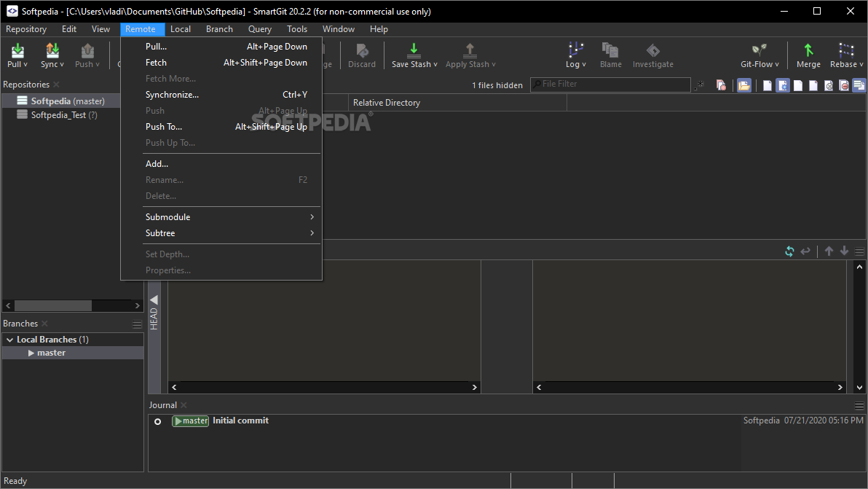Open the Log toolbar icon
868x489 pixels.
pyautogui.click(x=576, y=50)
